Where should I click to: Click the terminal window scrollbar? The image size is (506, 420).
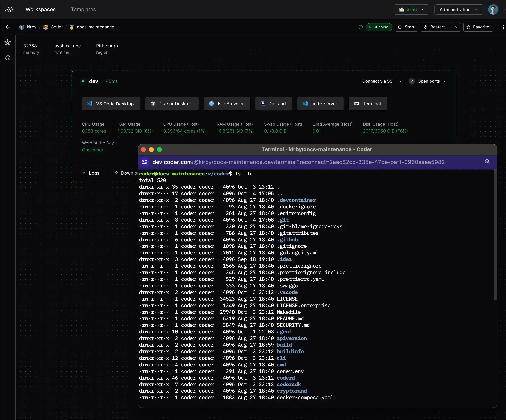tap(495, 235)
